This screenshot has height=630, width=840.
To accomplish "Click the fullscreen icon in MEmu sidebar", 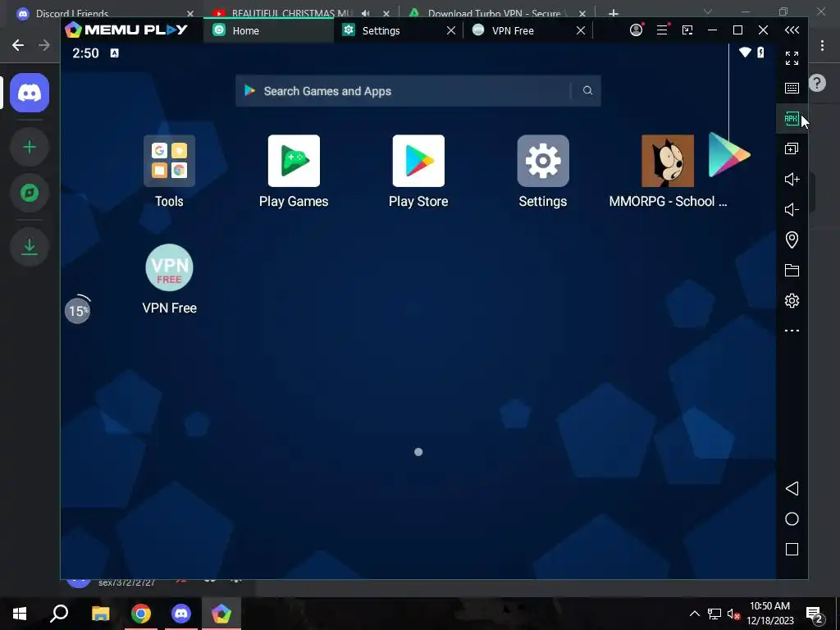I will click(792, 58).
